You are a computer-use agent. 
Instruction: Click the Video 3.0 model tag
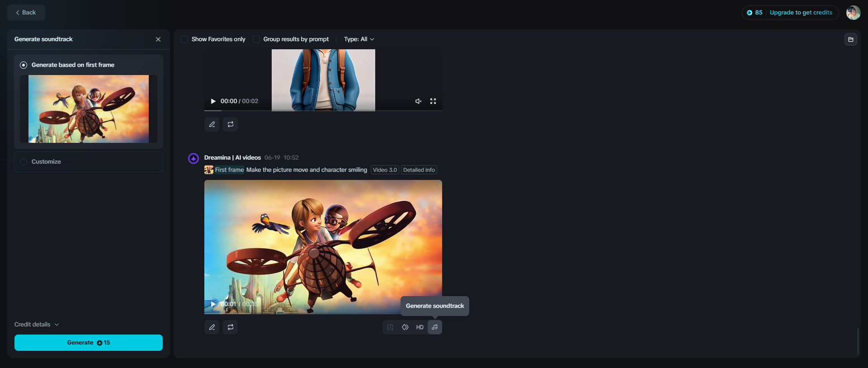[385, 170]
